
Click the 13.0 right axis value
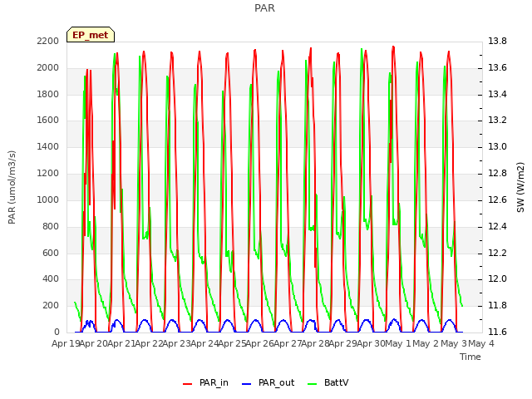point(497,147)
